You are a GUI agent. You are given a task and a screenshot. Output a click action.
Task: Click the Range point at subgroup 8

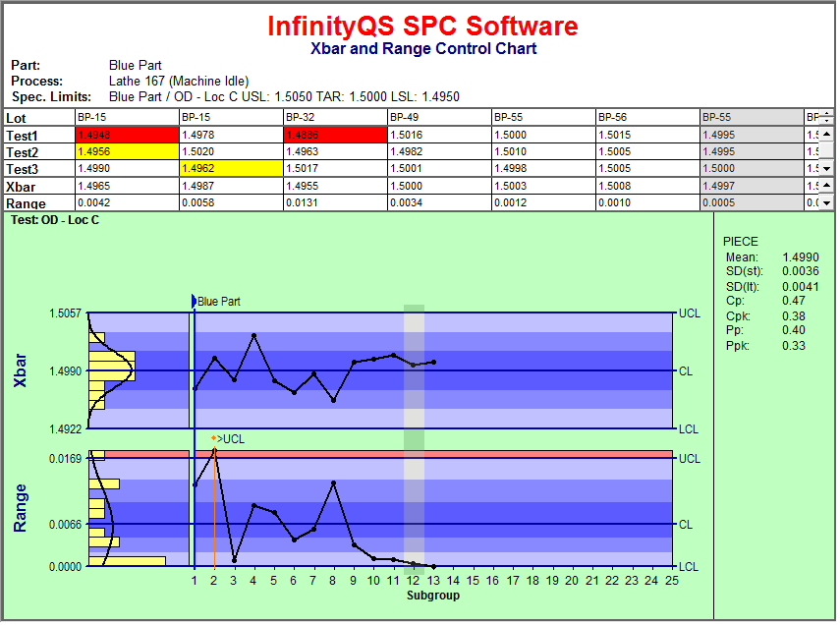click(334, 483)
